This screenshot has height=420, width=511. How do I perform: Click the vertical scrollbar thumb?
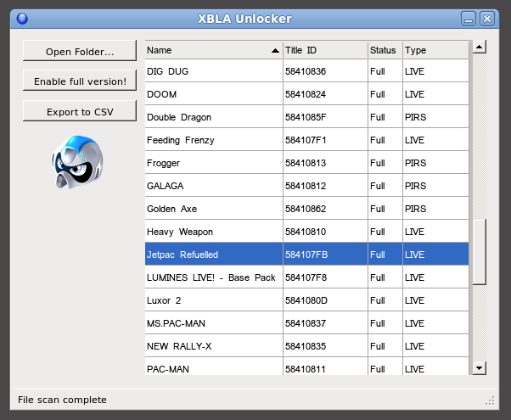[479, 252]
